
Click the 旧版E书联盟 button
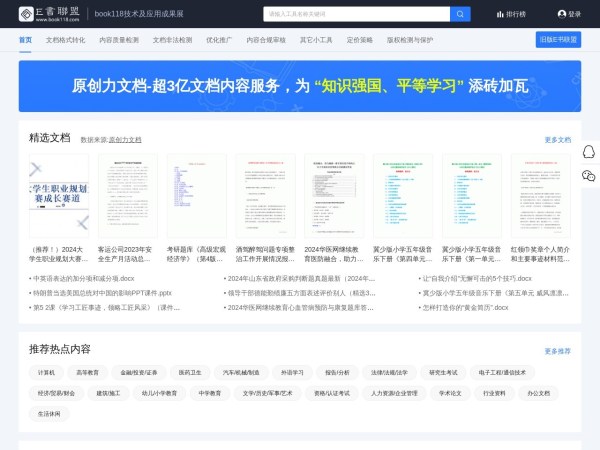(x=558, y=40)
